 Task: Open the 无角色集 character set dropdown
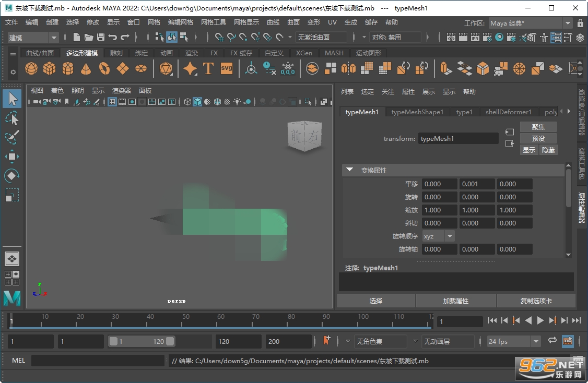[x=381, y=341]
